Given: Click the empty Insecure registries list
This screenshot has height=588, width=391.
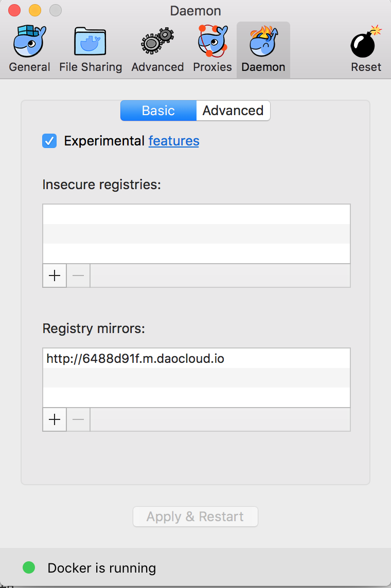Looking at the screenshot, I should click(x=196, y=234).
